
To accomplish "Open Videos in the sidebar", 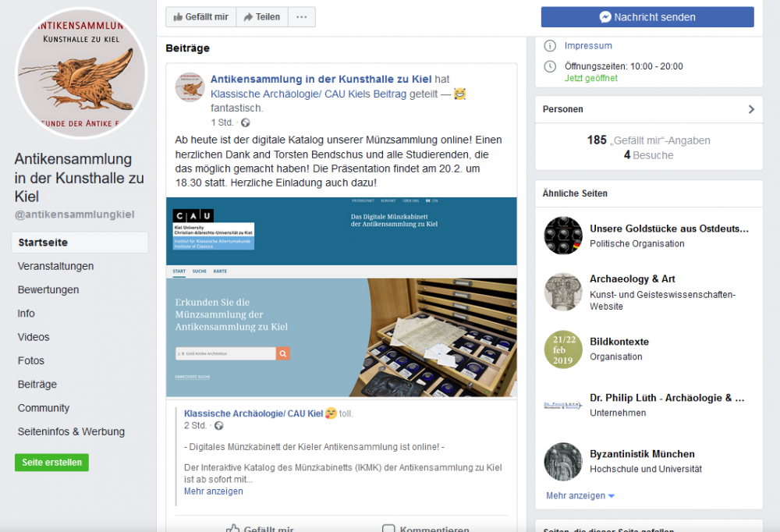I will [34, 337].
